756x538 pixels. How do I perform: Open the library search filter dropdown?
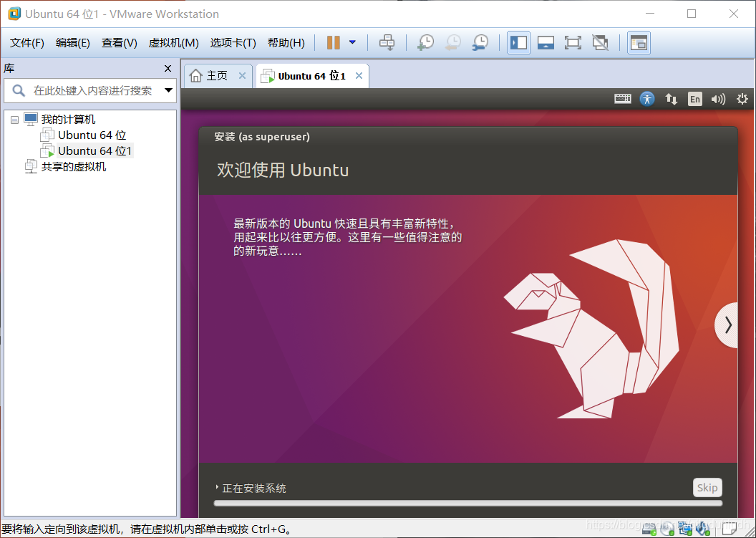tap(169, 90)
